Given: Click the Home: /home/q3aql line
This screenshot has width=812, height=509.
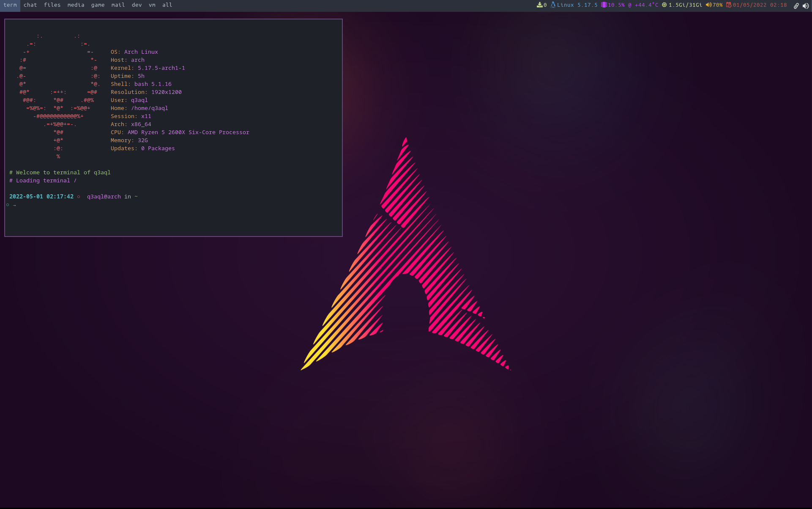Looking at the screenshot, I should click(x=139, y=108).
